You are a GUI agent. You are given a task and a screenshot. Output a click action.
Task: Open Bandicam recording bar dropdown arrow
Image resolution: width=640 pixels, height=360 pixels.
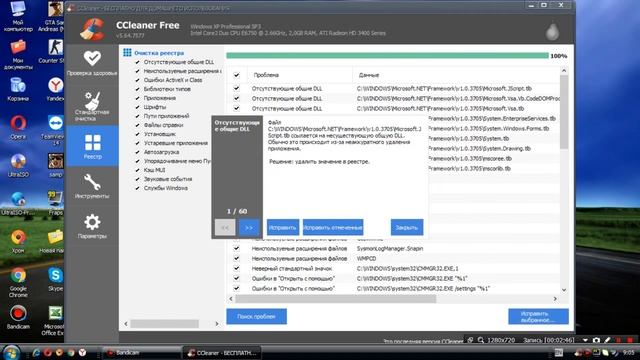tap(585, 340)
